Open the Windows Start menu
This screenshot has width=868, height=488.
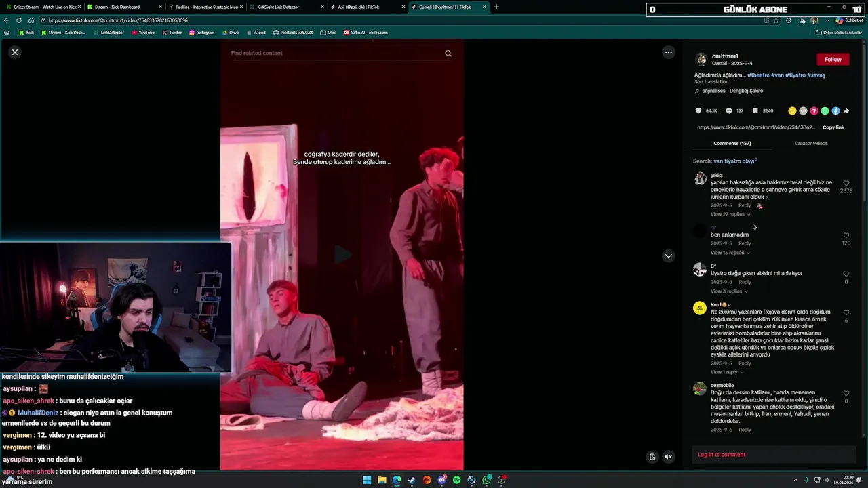click(x=367, y=480)
